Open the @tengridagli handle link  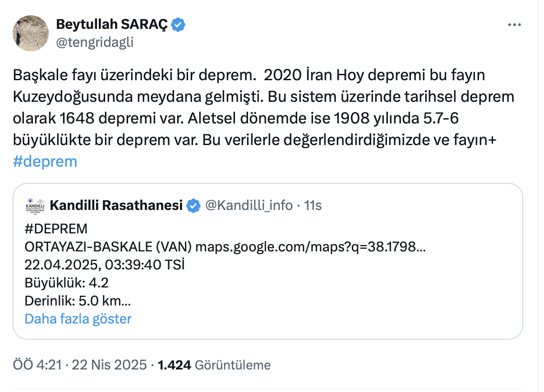(x=94, y=42)
